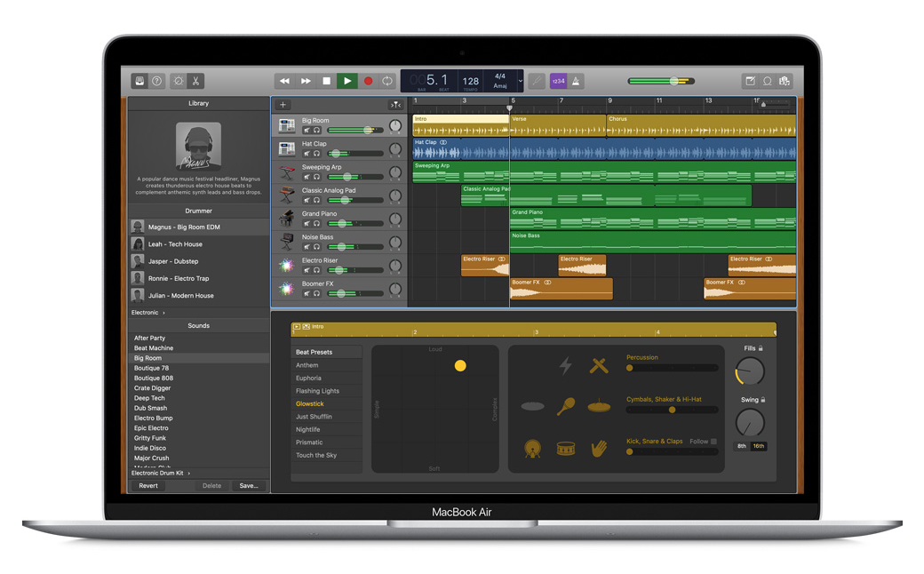Mute the Grand Piano track
The width and height of the screenshot is (924, 574).
[307, 223]
